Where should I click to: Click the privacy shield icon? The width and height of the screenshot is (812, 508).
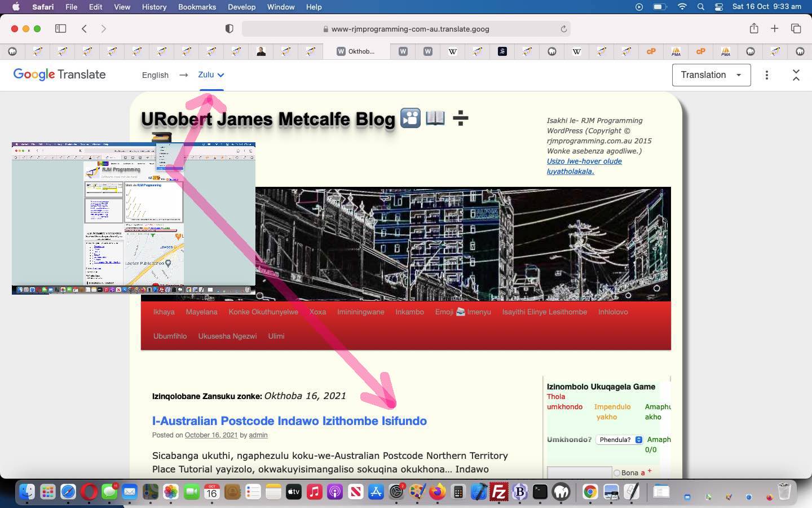coord(230,29)
